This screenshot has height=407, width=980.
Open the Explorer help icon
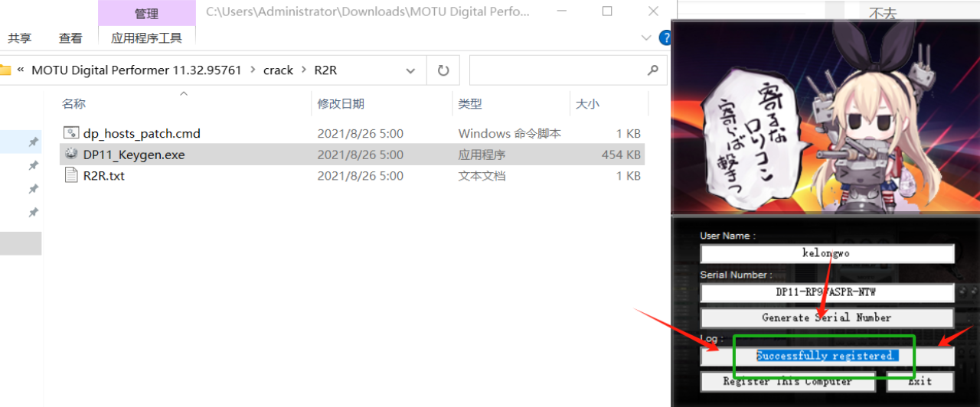(667, 37)
